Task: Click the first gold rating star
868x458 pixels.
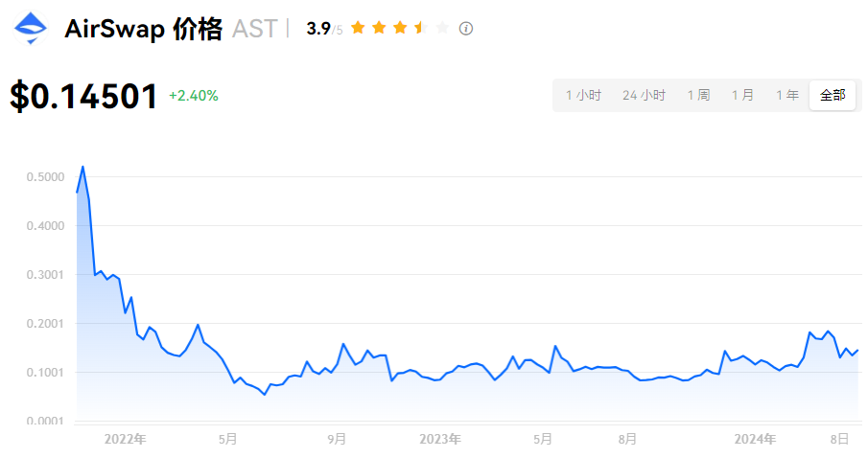Action: (358, 28)
